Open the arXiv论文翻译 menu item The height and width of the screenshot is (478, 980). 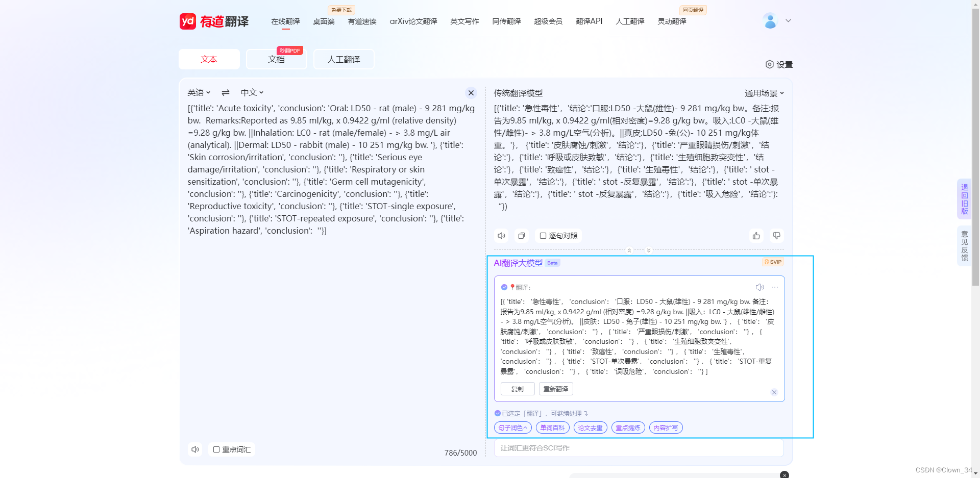tap(413, 21)
